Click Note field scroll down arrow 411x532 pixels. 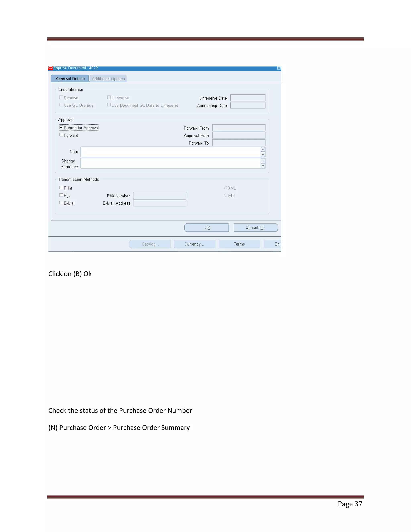click(263, 155)
